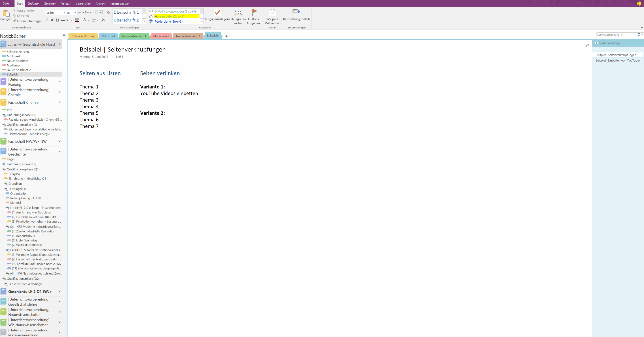Image resolution: width=644 pixels, height=337 pixels.
Task: Open the Medienwart section tab
Action: [x=161, y=36]
